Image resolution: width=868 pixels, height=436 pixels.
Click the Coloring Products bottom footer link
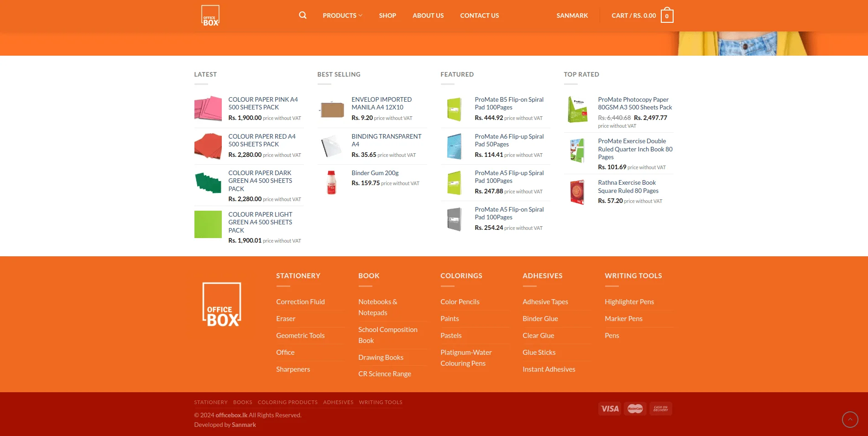(288, 402)
